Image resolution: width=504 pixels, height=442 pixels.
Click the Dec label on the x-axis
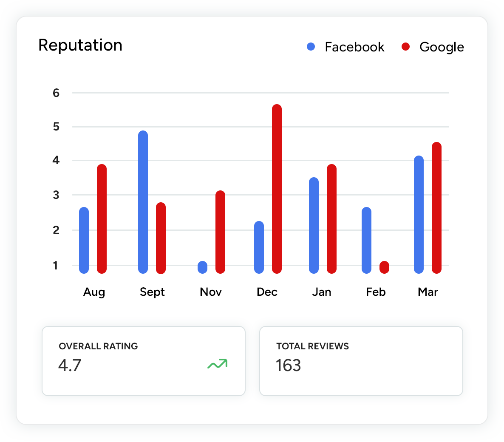pyautogui.click(x=267, y=292)
